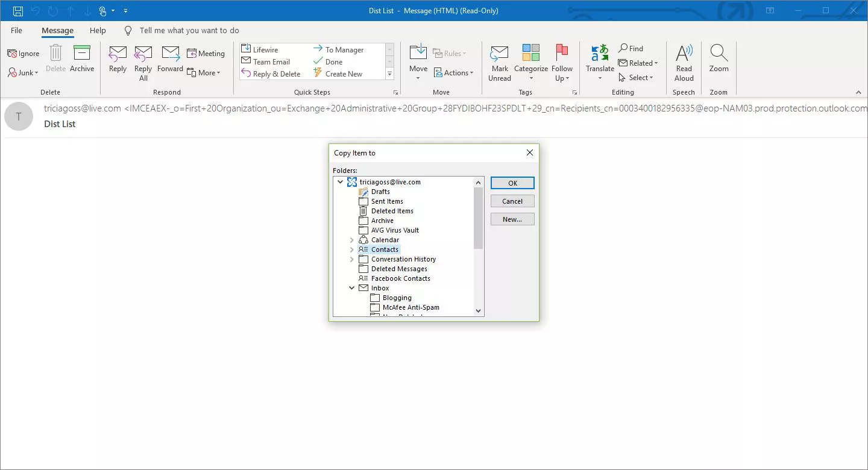Open the Junk dropdown
Screen dimensions: 868x470
click(23, 73)
